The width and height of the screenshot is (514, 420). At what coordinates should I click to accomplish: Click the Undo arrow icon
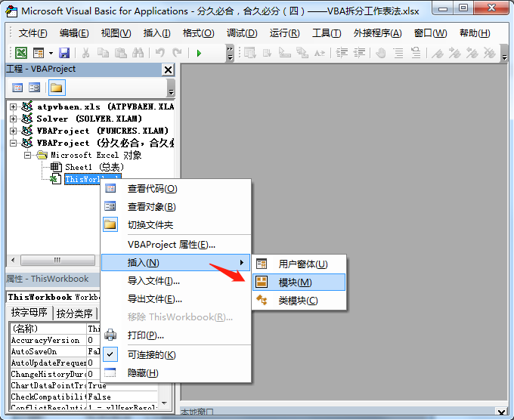(160, 53)
